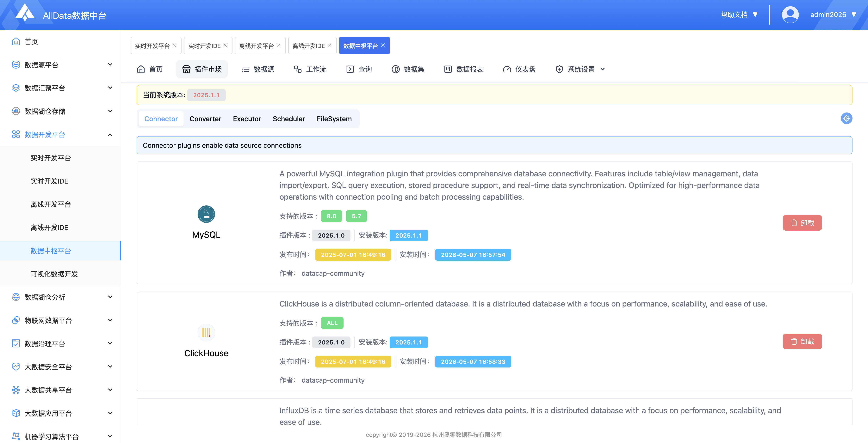The image size is (868, 443).
Task: Close the 离线开发平台 tab
Action: click(279, 45)
